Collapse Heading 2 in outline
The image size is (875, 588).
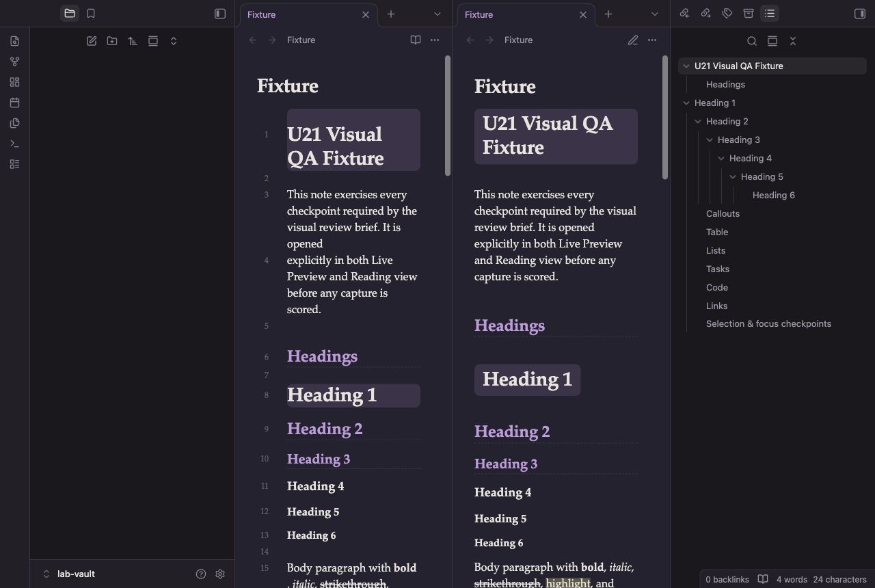coord(698,122)
